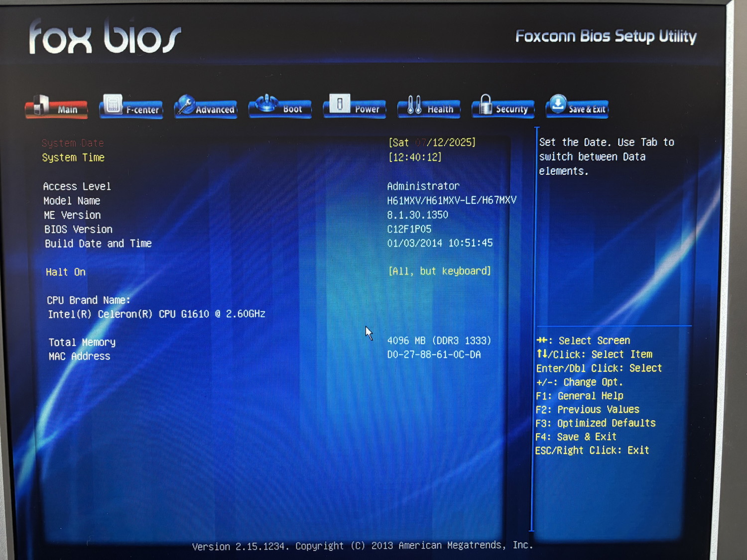The height and width of the screenshot is (560, 747).
Task: Click the D0-27-88-61-0C-DA MAC value
Action: point(434,354)
